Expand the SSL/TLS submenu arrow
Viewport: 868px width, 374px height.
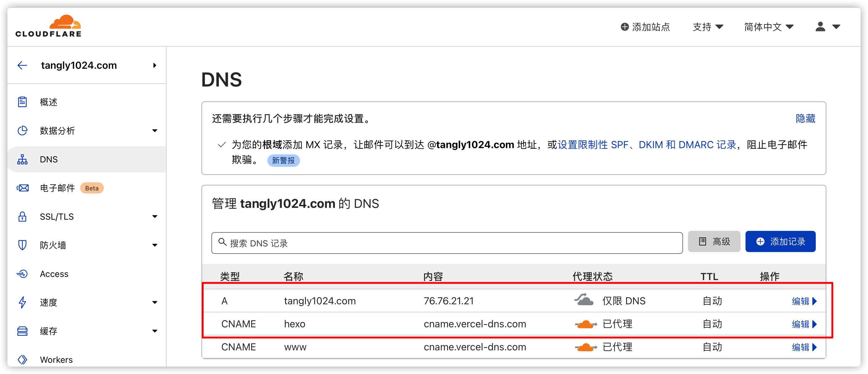(155, 217)
